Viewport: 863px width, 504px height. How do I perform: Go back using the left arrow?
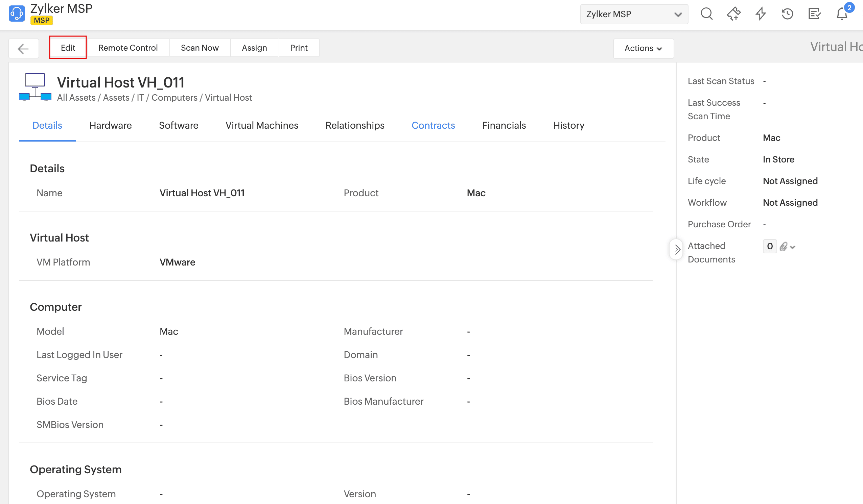click(x=23, y=48)
